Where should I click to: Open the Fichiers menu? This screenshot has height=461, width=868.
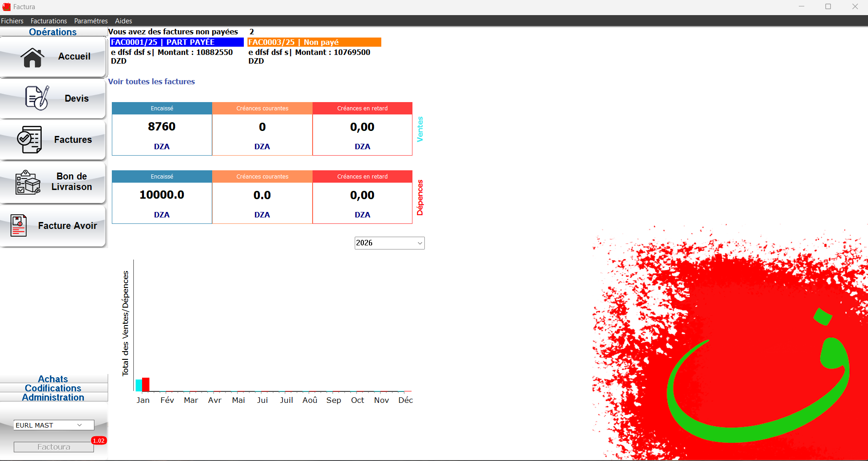pos(12,21)
